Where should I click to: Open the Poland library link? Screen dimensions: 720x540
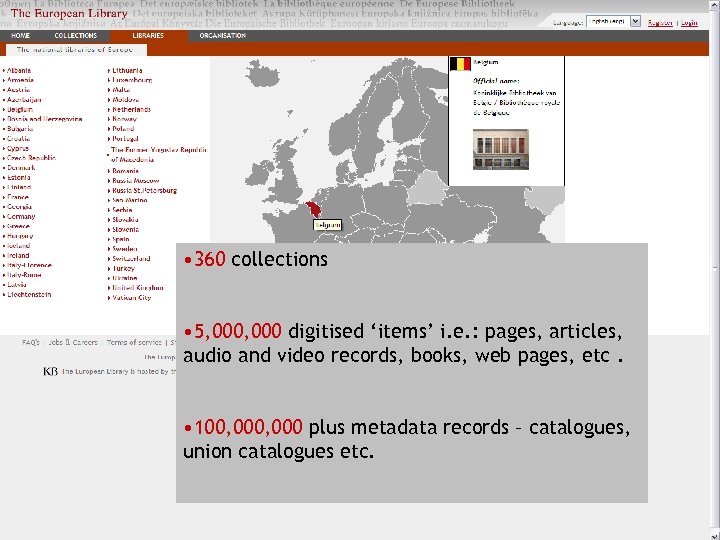pos(123,129)
